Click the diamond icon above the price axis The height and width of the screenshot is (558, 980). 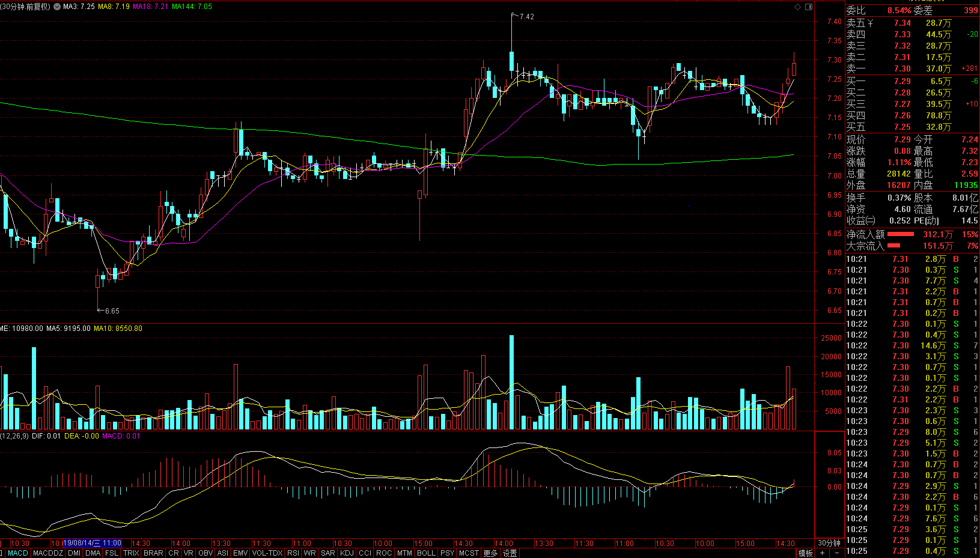798,7
